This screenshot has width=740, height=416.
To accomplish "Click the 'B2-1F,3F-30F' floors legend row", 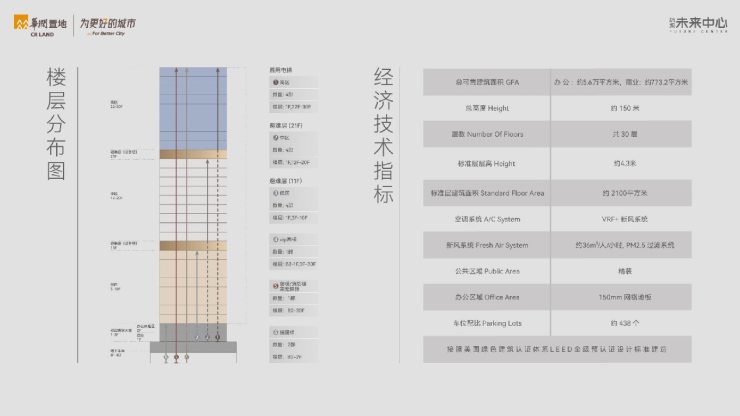I will [294, 264].
